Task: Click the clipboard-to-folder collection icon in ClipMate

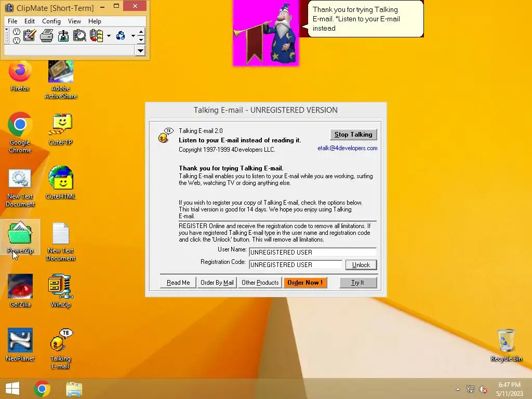Action: click(96, 36)
